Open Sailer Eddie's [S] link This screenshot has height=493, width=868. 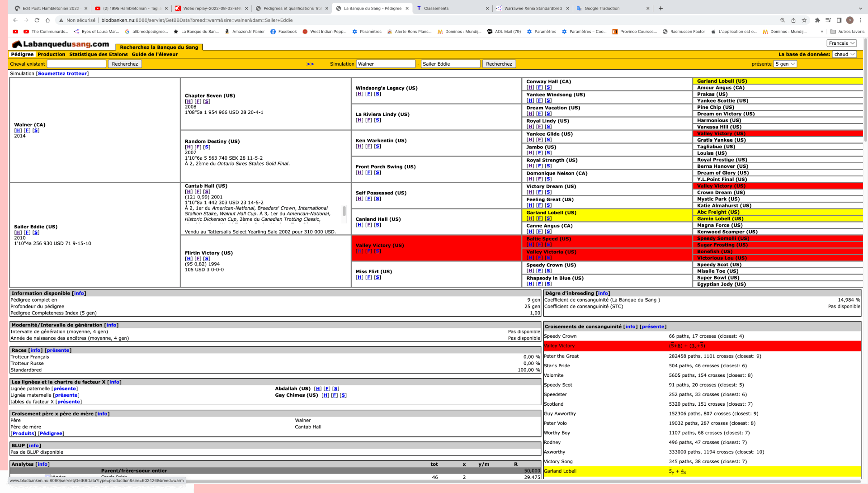pyautogui.click(x=36, y=232)
